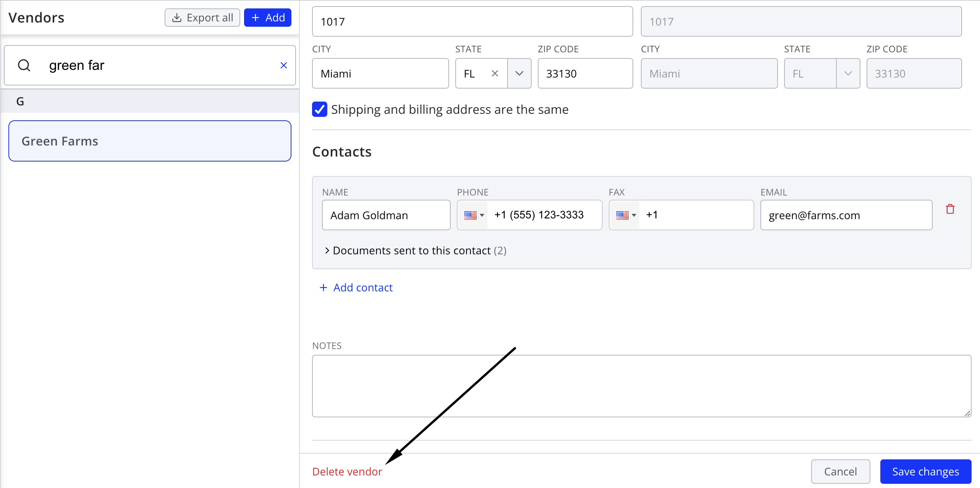Click Add contact link
The image size is (980, 488).
coord(356,288)
